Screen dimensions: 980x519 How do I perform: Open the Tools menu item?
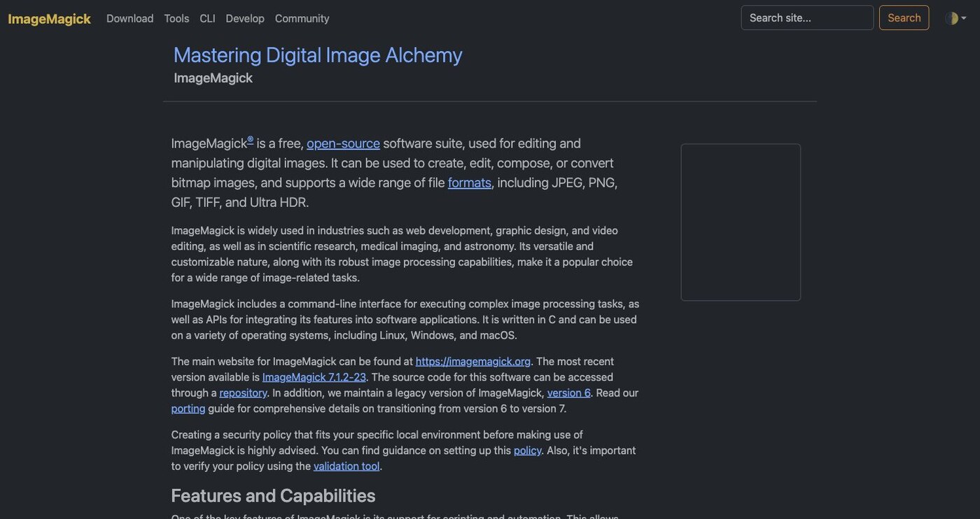176,18
